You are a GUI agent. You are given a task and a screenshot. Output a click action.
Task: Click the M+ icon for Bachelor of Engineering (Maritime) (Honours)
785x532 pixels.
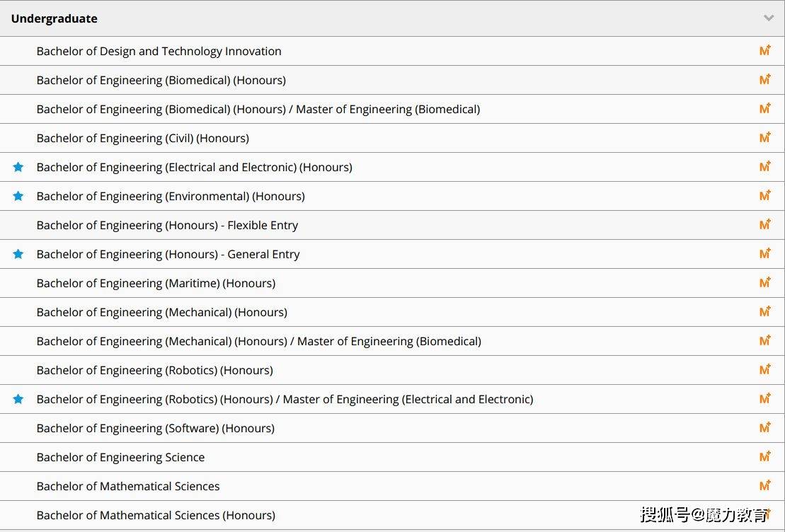coord(765,283)
